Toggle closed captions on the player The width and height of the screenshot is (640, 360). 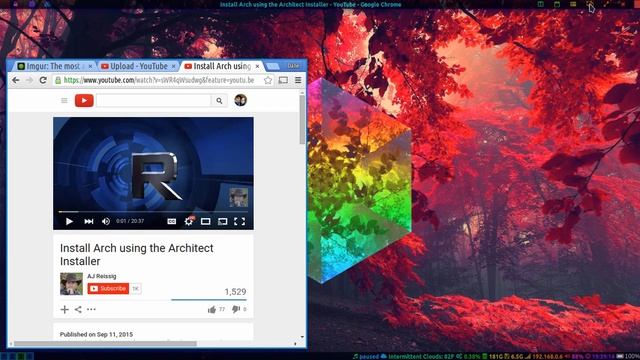tap(172, 221)
